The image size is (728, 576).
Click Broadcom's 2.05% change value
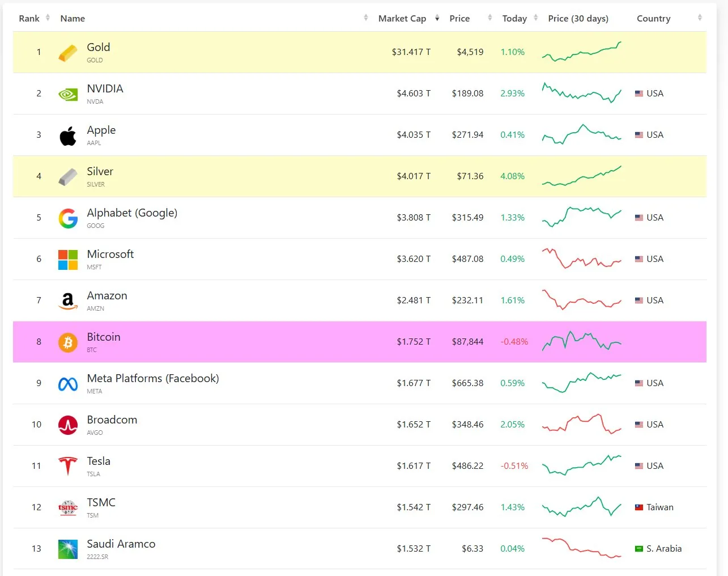(x=513, y=425)
